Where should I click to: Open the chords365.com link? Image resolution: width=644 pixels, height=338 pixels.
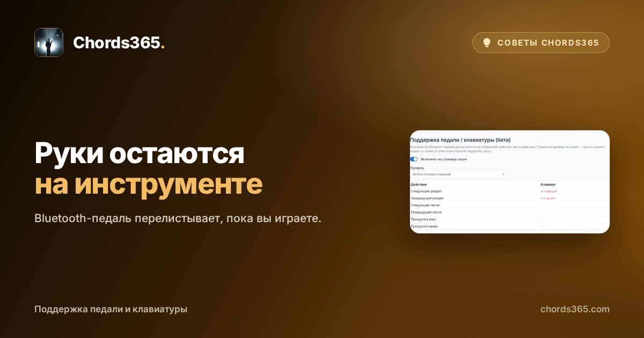click(575, 309)
